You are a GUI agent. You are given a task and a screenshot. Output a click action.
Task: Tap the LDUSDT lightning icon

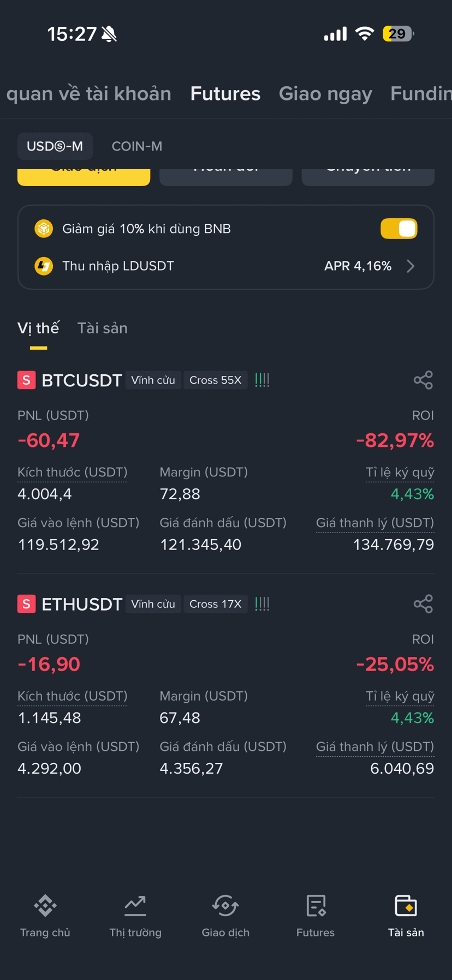pos(44,266)
